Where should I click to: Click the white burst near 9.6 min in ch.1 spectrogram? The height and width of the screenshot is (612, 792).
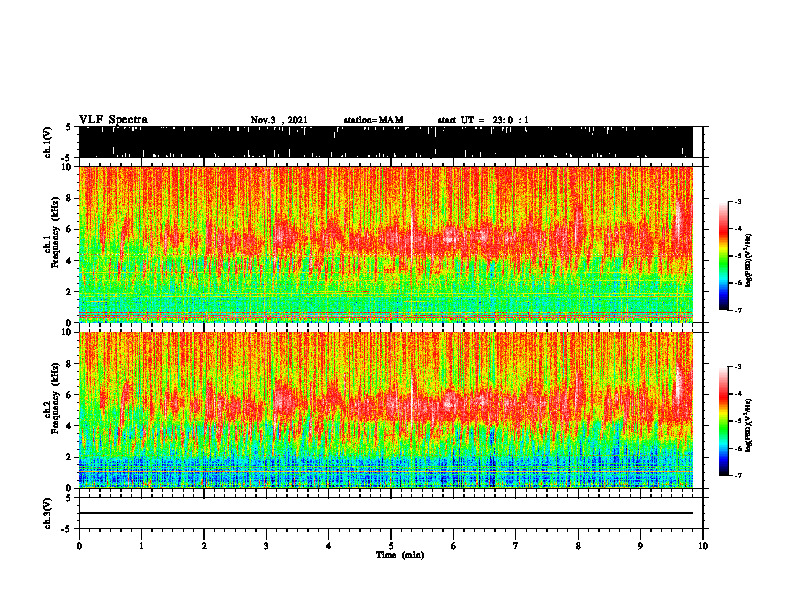(x=678, y=217)
